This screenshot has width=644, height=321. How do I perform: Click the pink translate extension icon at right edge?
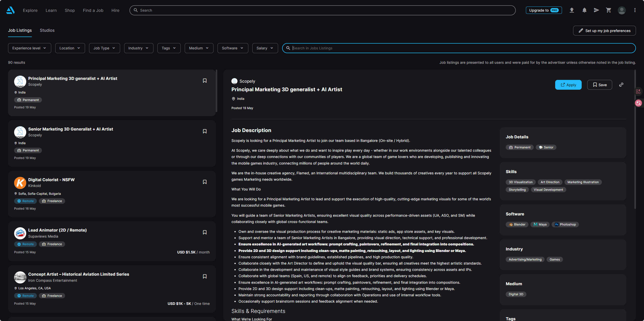point(638,103)
